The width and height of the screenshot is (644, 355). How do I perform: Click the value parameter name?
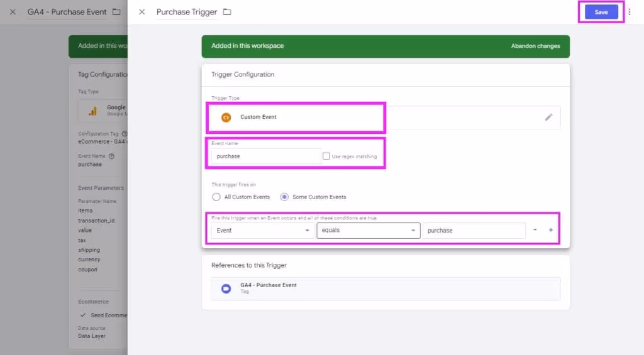85,230
